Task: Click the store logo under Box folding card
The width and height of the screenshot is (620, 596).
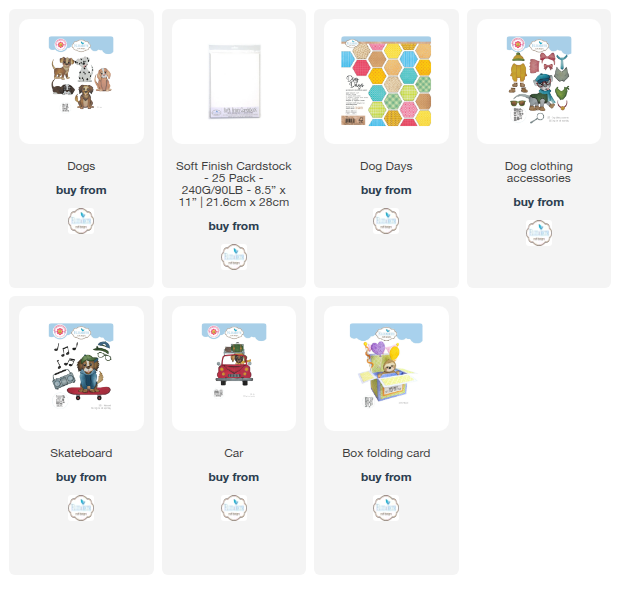Action: tap(386, 508)
